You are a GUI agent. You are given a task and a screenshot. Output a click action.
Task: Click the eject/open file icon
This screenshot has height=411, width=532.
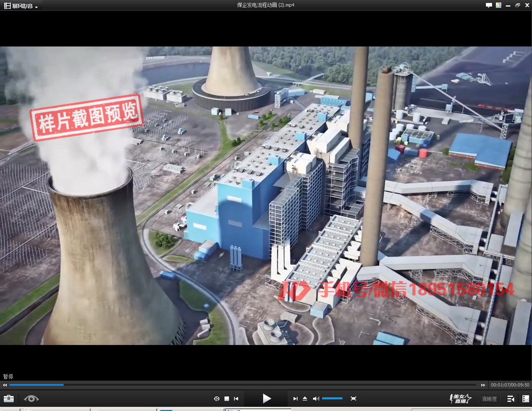(x=305, y=399)
